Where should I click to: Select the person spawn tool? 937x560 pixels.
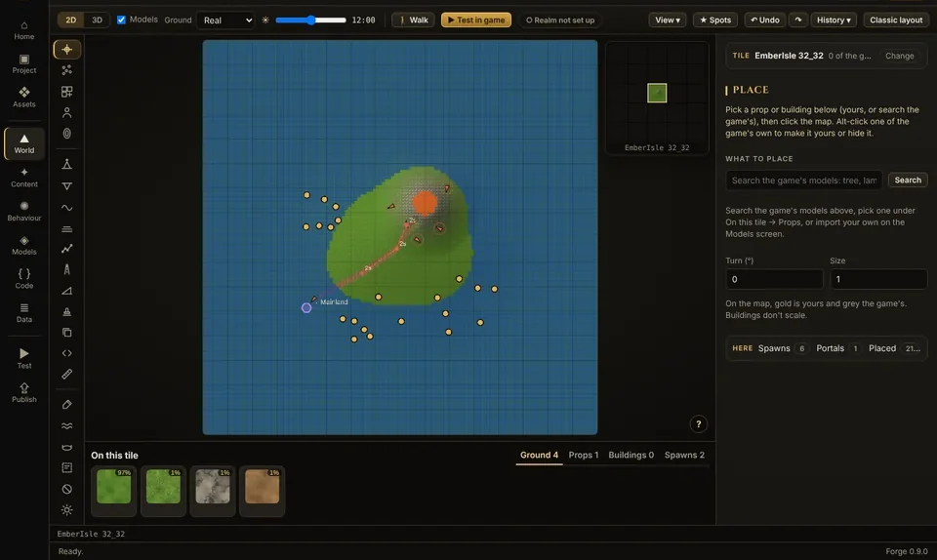(67, 112)
